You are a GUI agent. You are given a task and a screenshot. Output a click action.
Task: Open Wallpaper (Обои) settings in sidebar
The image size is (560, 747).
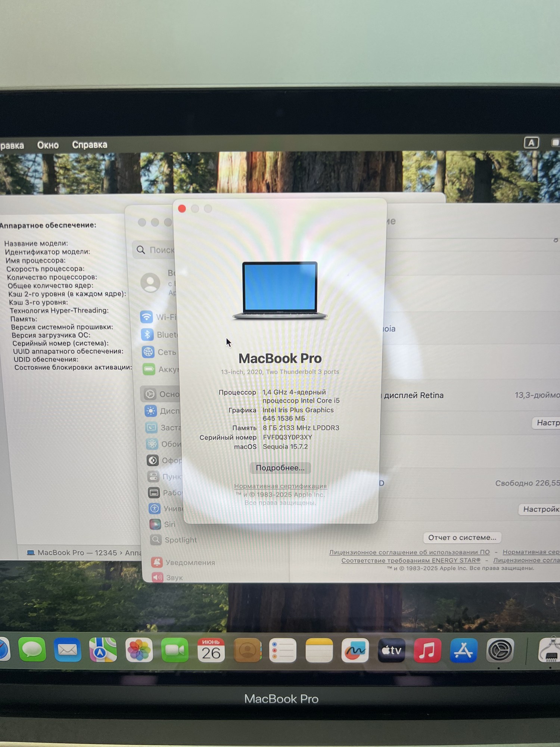164,444
